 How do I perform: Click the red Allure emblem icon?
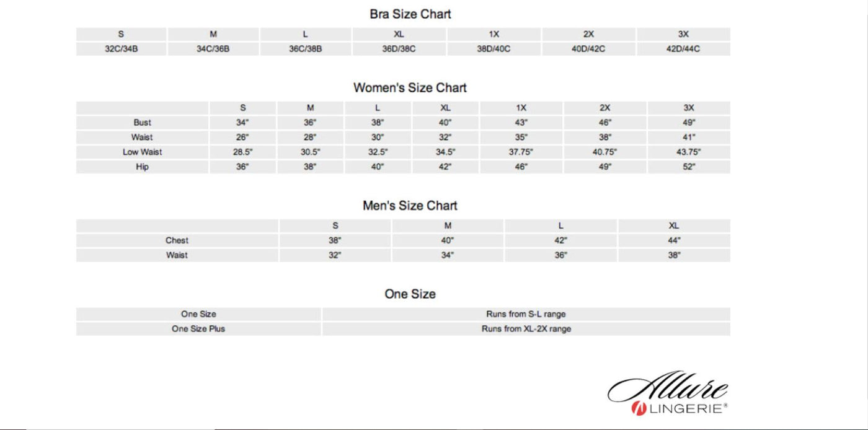pos(639,409)
